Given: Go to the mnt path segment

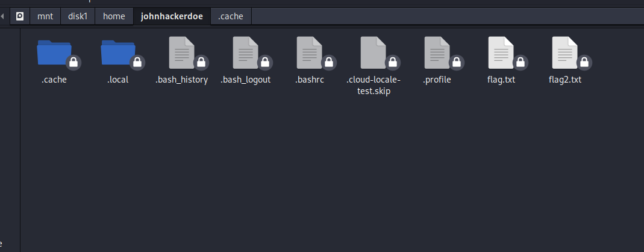Looking at the screenshot, I should (x=45, y=16).
